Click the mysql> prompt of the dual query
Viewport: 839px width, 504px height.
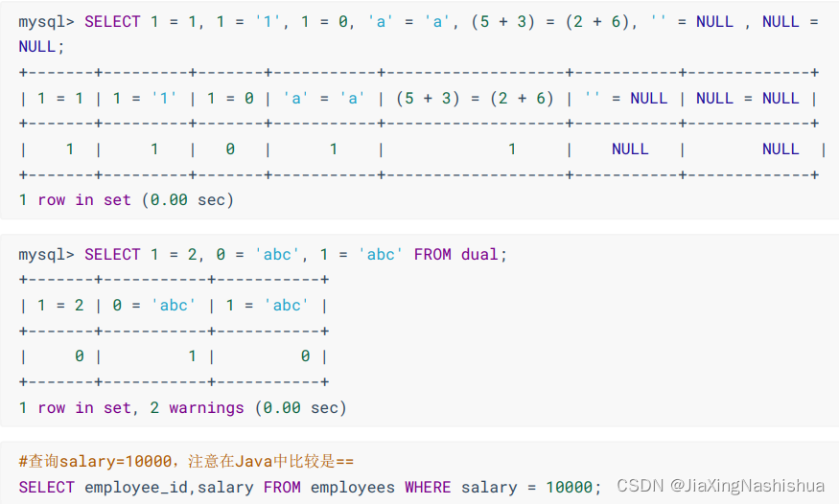click(x=47, y=255)
